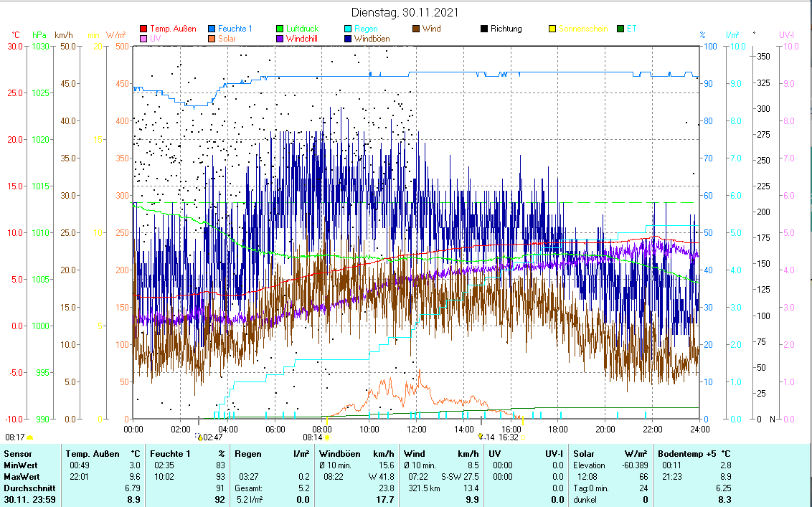Click the pink UV legend square
The image size is (812, 507).
pyautogui.click(x=143, y=39)
